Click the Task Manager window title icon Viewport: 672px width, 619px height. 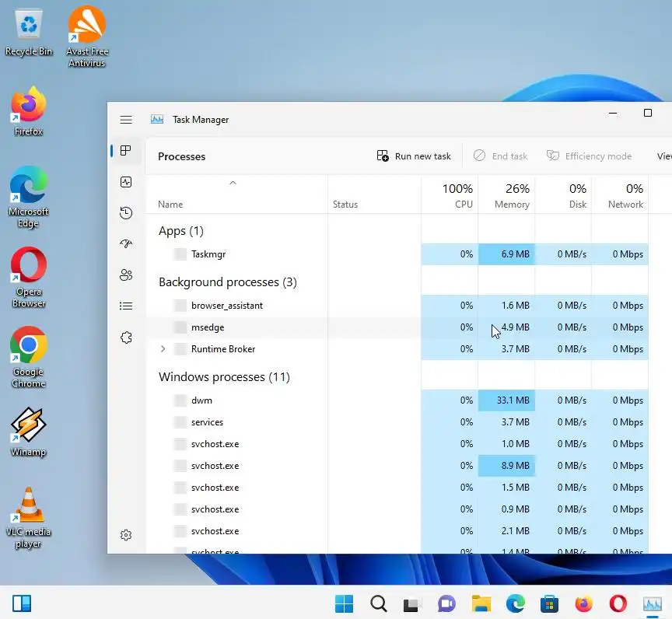click(157, 120)
